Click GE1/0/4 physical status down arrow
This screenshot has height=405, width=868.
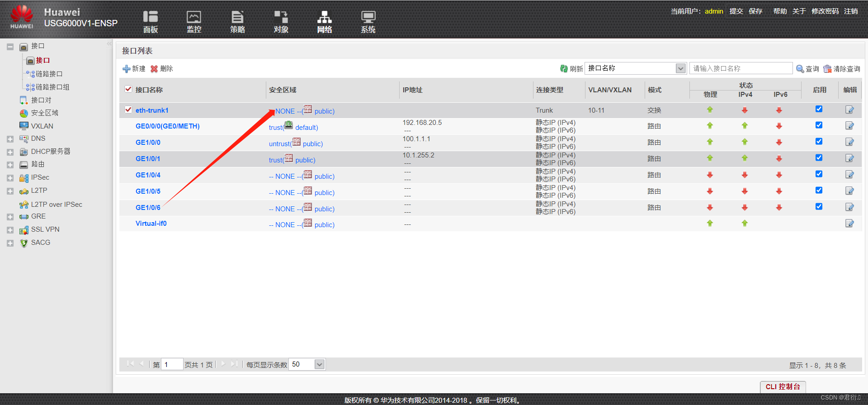pos(710,175)
